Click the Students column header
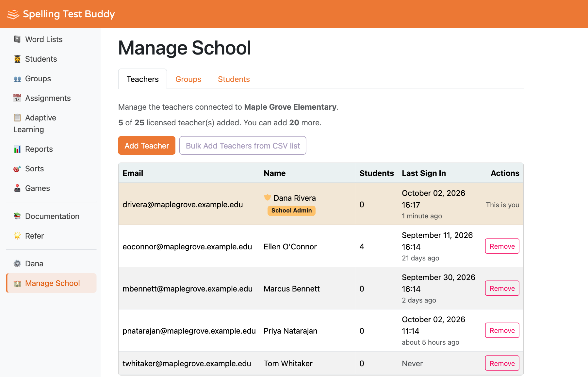 pyautogui.click(x=377, y=173)
